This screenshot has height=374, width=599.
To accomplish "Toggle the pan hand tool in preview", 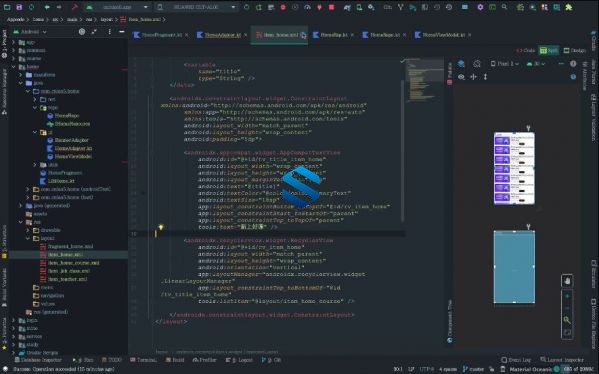I will pyautogui.click(x=567, y=281).
